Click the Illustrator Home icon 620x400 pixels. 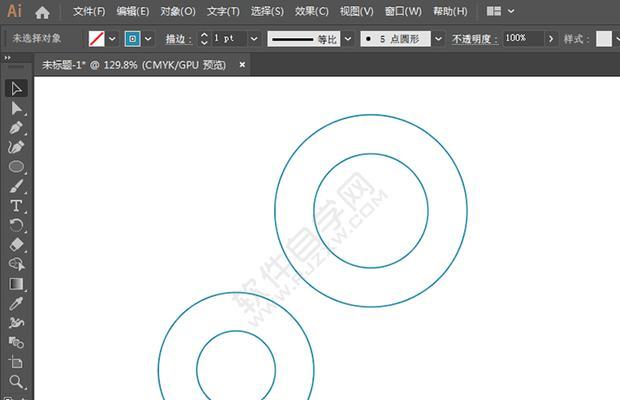pyautogui.click(x=42, y=12)
